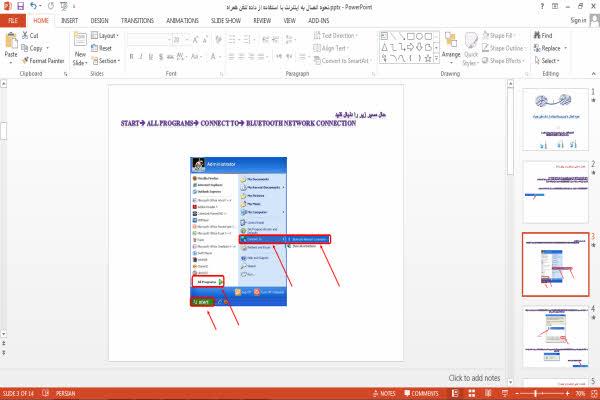Click Convert to SmartArt

[x=341, y=60]
